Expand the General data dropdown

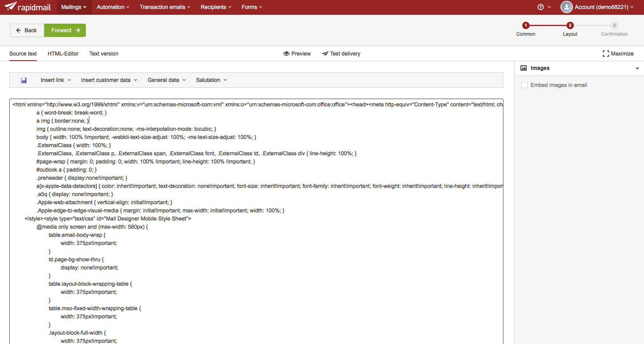(167, 80)
